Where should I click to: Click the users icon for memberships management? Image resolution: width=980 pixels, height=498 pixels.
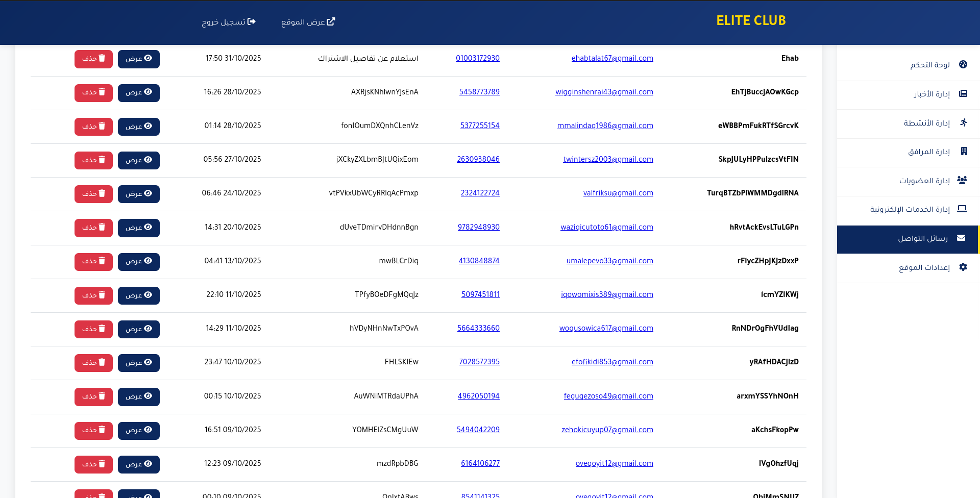point(962,180)
